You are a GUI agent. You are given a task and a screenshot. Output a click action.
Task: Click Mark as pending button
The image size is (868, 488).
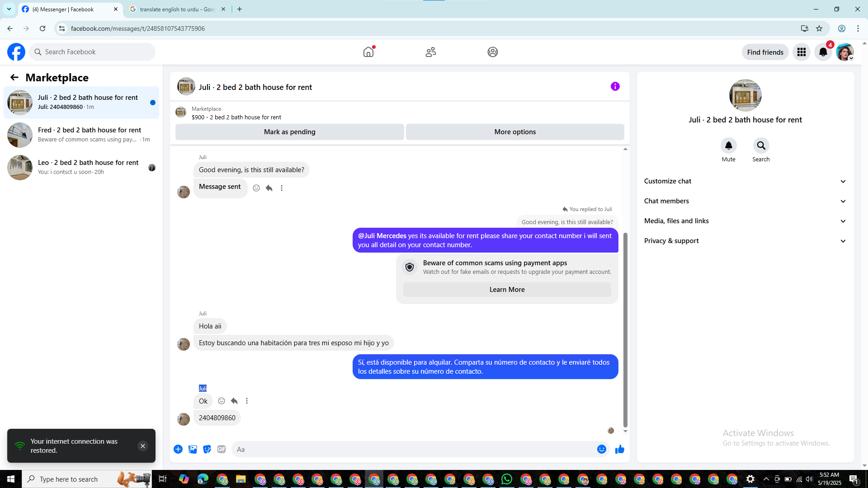click(x=290, y=132)
